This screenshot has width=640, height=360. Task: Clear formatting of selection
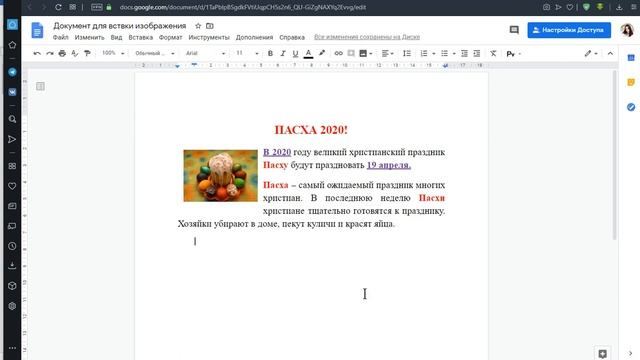[x=493, y=53]
